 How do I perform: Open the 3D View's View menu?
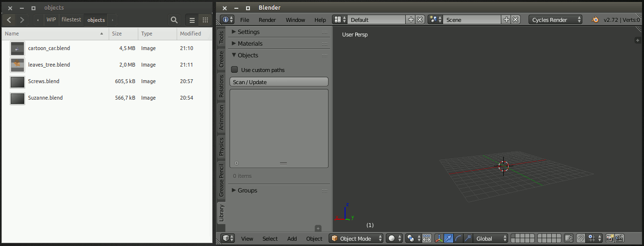pos(247,239)
